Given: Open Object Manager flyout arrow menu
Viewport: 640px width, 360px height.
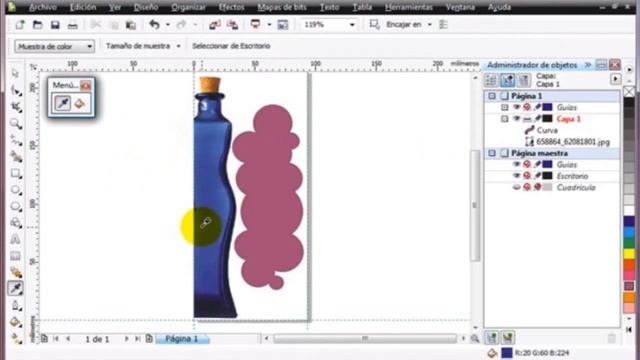Looking at the screenshot, I should pos(616,79).
